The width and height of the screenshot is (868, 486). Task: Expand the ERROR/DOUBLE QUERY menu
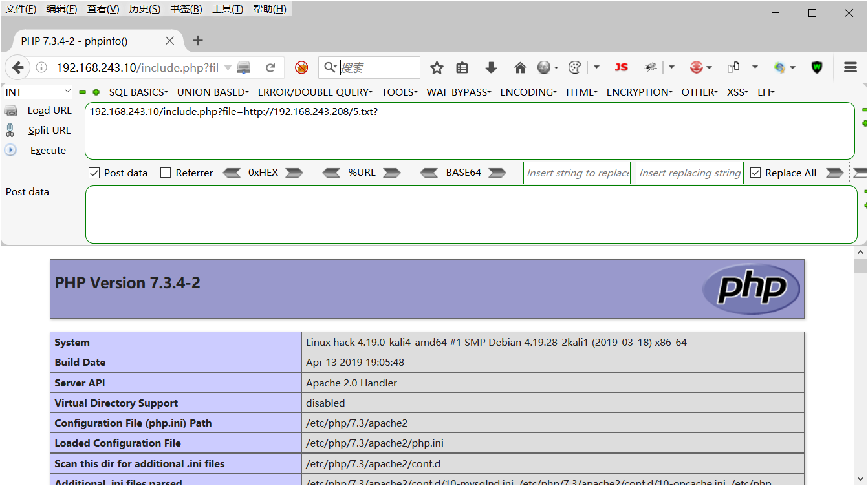tap(315, 92)
